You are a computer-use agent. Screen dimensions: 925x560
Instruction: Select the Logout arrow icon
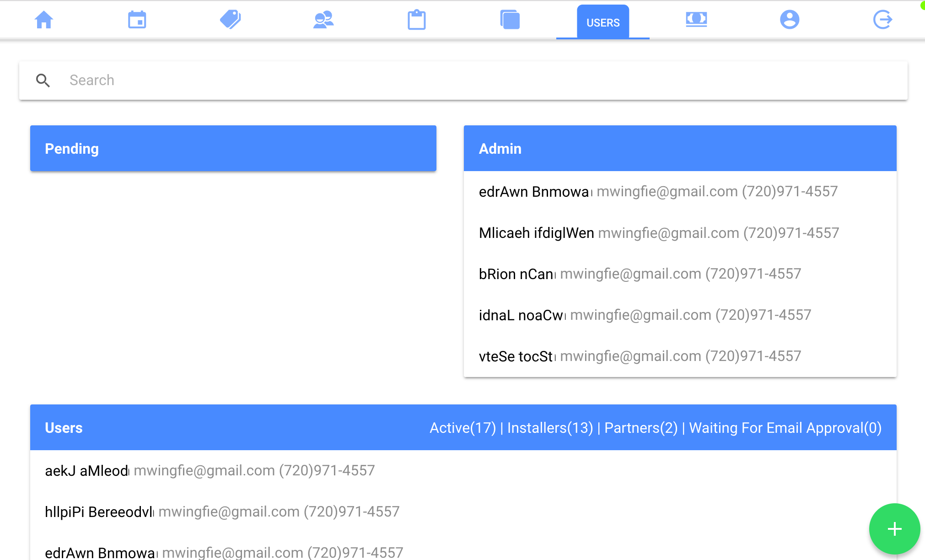point(883,20)
